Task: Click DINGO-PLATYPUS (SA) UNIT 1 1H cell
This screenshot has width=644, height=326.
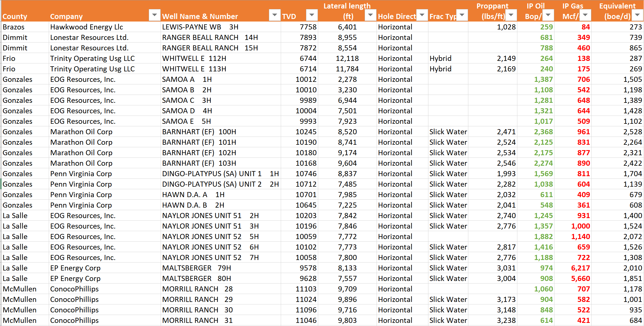Action: coord(221,174)
